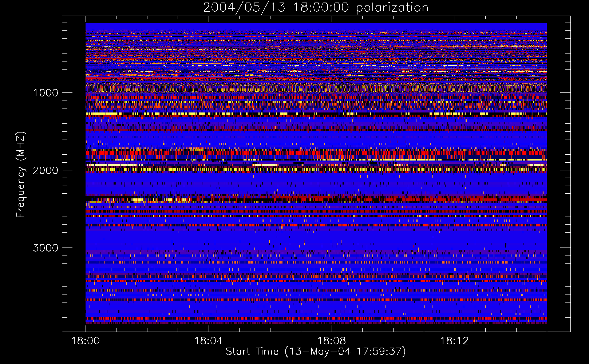Click the 18:00 time axis label

pos(86,341)
